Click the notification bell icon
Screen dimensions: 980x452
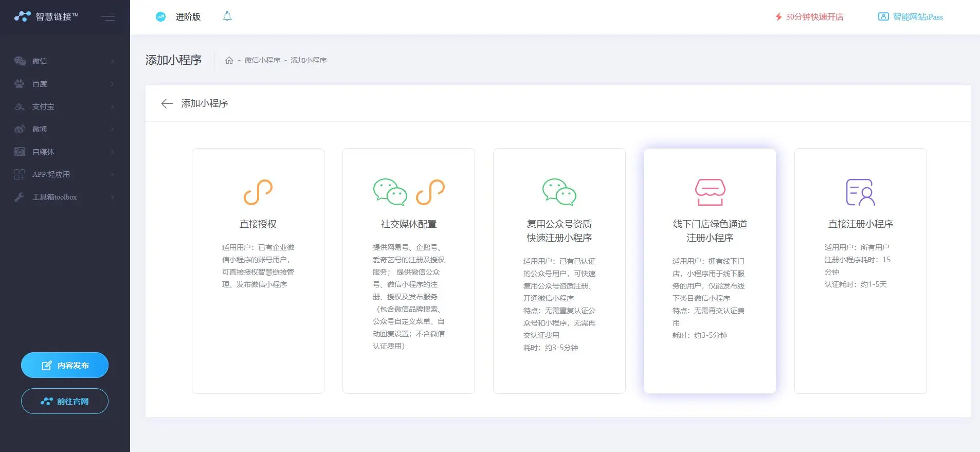pos(227,16)
